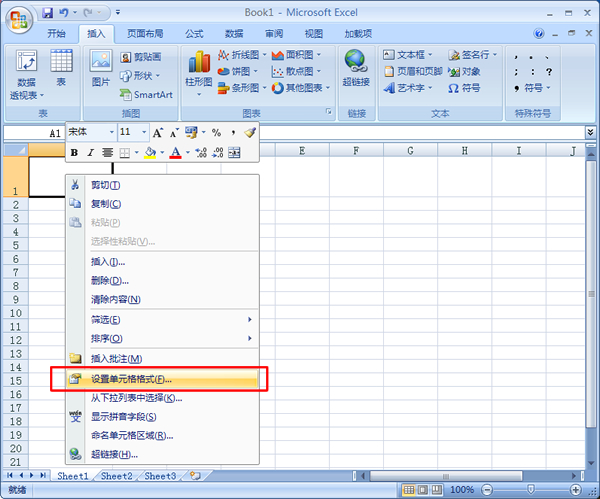
Task: Choose Cut (剪切) in context menu
Action: (x=162, y=185)
